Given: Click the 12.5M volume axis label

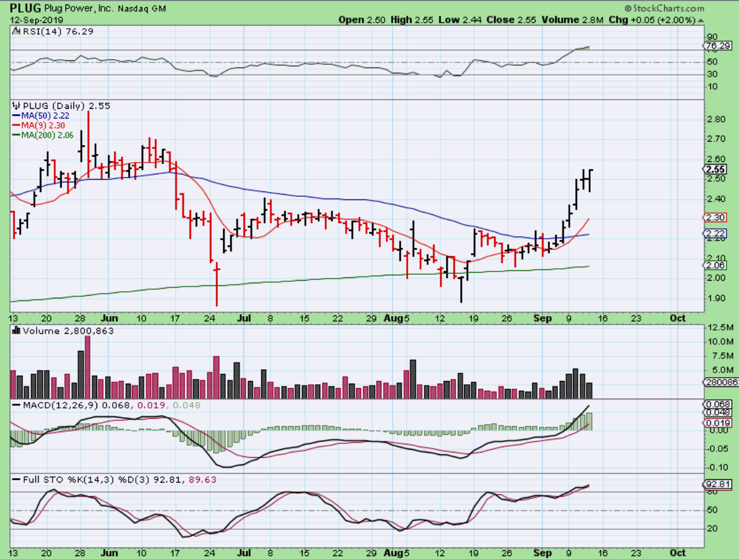Looking at the screenshot, I should [720, 327].
